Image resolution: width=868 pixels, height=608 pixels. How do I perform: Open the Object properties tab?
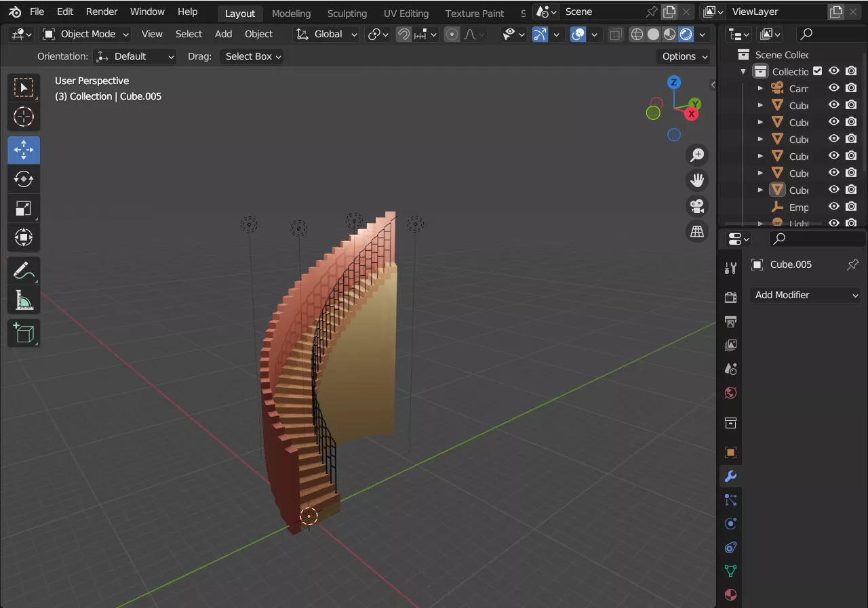click(x=730, y=452)
